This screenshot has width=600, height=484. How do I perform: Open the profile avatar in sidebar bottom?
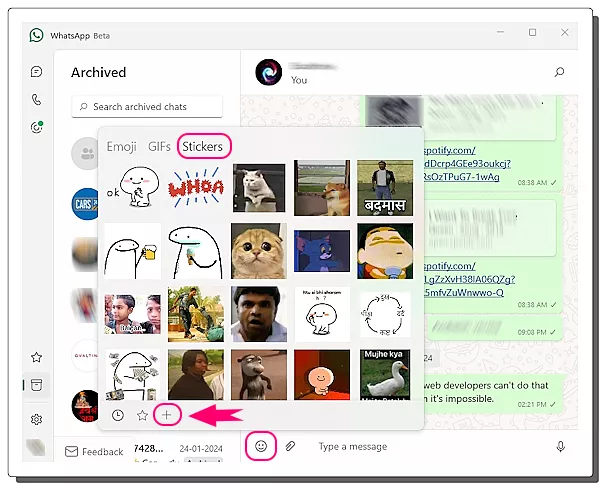[35, 447]
